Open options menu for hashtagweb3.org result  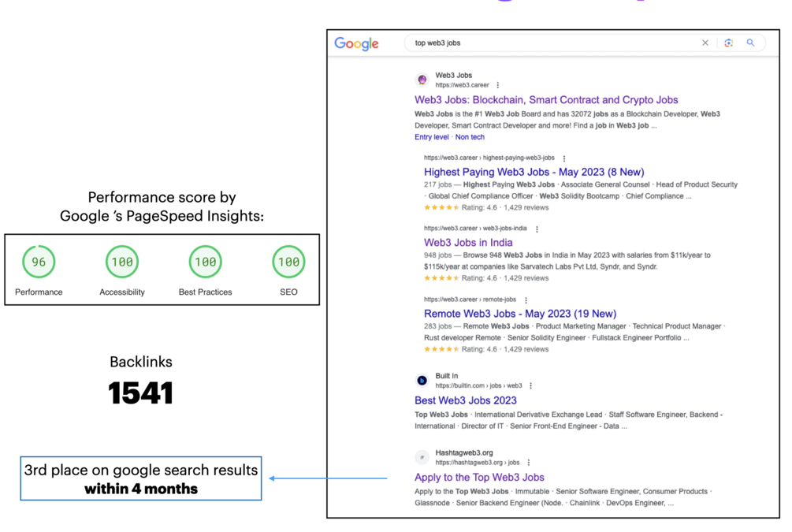(528, 463)
